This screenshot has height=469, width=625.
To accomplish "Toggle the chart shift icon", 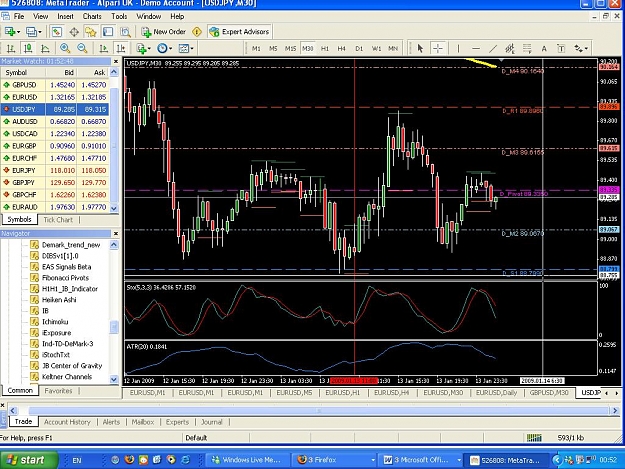I will 120,49.
